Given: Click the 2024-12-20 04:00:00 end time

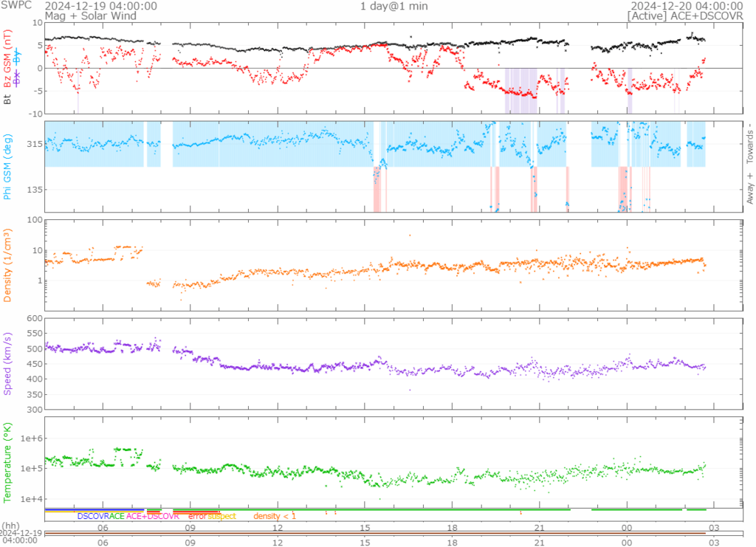Looking at the screenshot, I should 687,6.
